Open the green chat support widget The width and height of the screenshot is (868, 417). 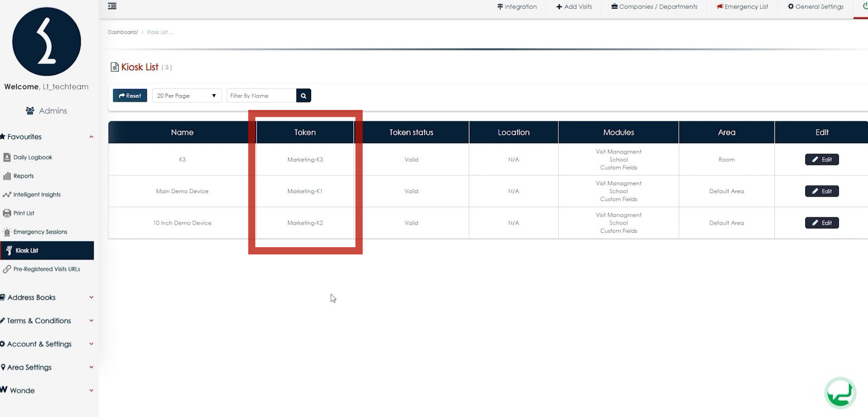[840, 393]
